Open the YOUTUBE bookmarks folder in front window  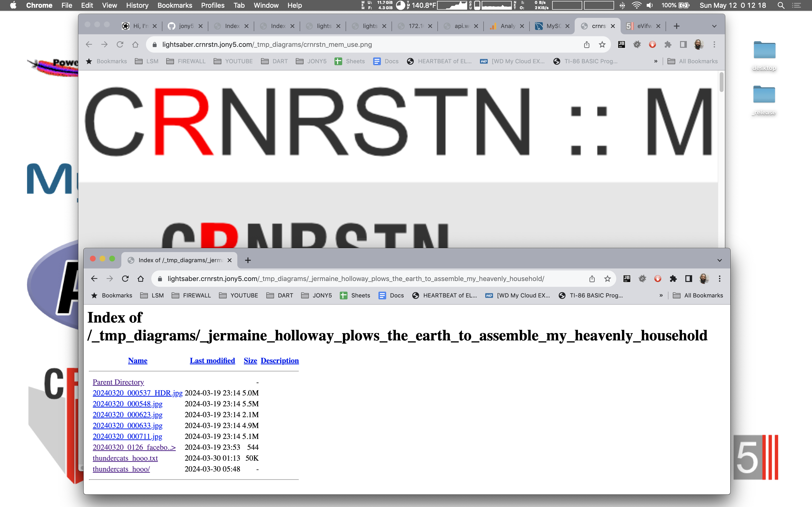point(239,296)
